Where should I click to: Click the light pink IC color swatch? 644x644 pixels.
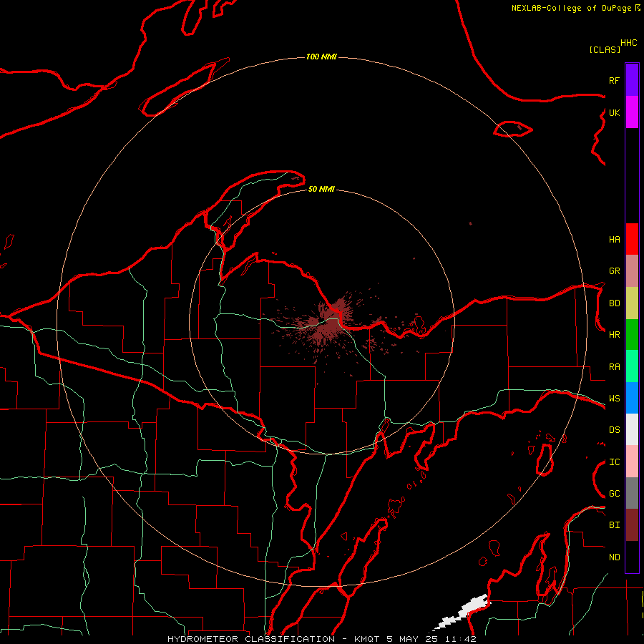(x=632, y=462)
